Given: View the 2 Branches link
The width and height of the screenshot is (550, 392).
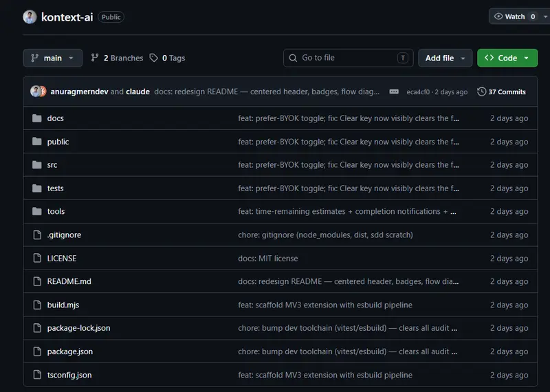Looking at the screenshot, I should [117, 58].
